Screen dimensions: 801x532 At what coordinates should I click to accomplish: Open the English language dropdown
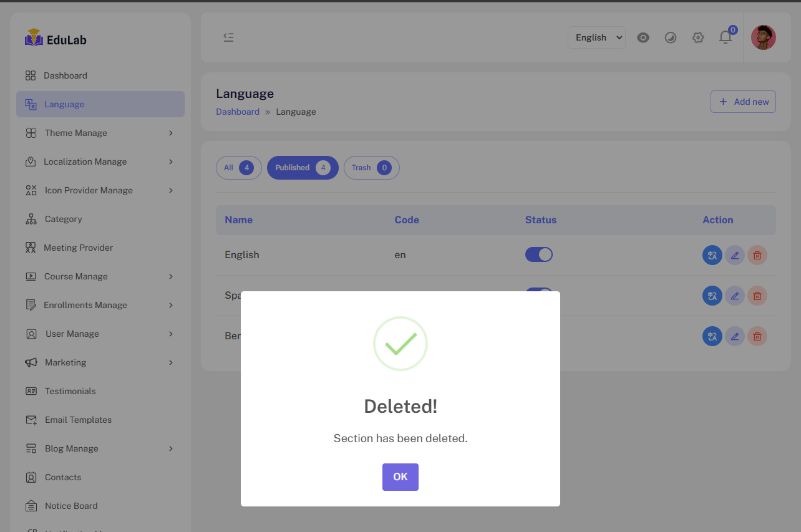596,37
